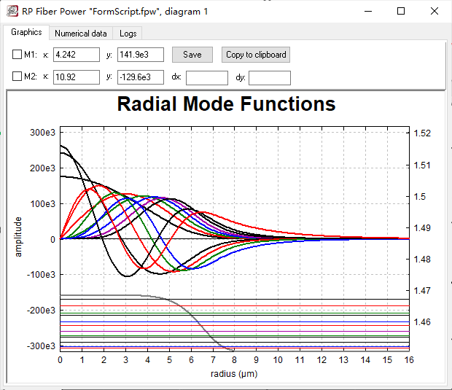Click the M1 y value field
This screenshot has height=390, width=452.
tap(140, 55)
